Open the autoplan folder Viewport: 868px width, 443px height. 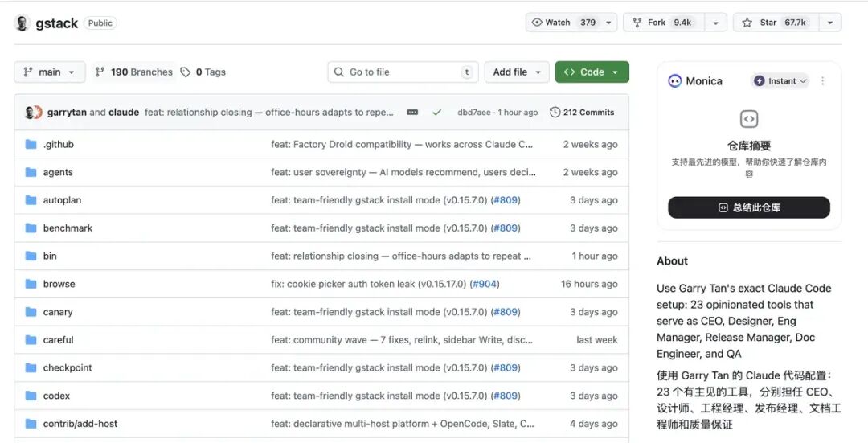(x=62, y=200)
